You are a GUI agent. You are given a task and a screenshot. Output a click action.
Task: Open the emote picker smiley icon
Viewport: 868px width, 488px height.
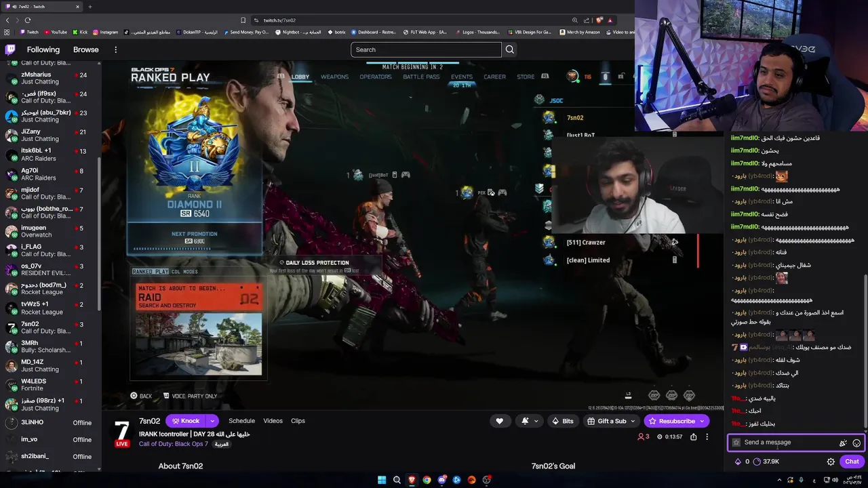point(856,443)
